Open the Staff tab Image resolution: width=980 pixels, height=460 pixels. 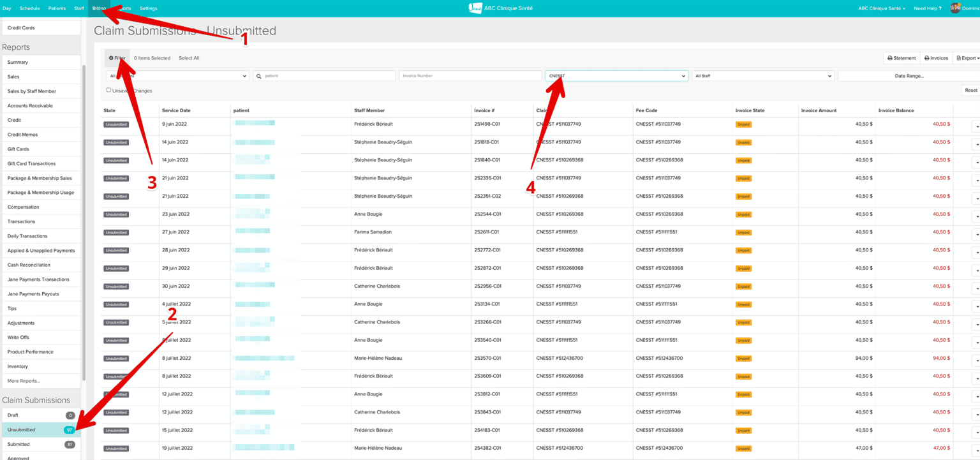click(79, 8)
